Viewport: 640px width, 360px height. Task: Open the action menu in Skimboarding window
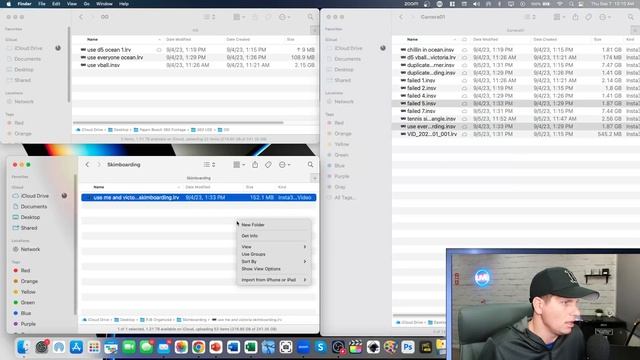[284, 164]
